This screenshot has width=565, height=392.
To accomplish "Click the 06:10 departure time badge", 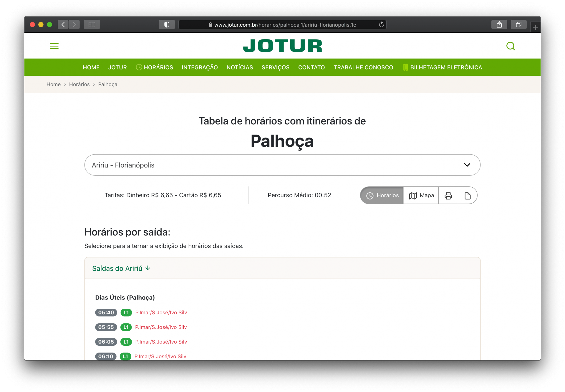I will (x=106, y=356).
